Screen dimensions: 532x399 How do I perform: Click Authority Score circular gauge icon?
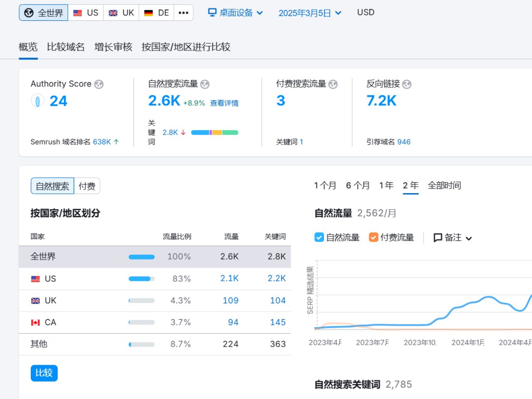coord(37,101)
